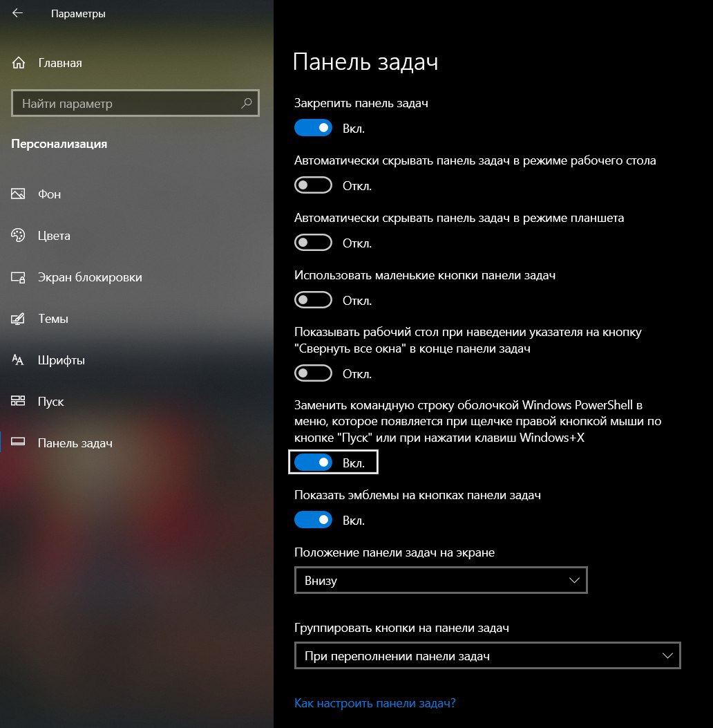Viewport: 713px width, 728px height.
Task: Disable the PowerShell replacement switch
Action: coord(313,463)
